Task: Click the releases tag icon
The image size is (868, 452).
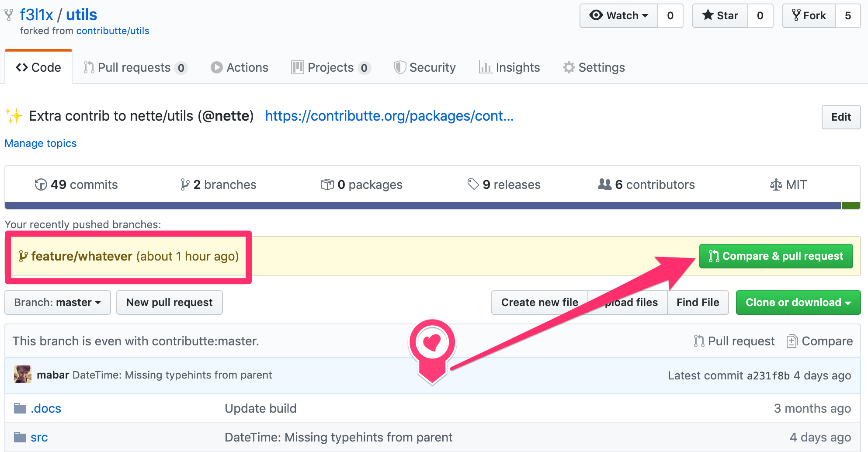Action: [x=473, y=184]
